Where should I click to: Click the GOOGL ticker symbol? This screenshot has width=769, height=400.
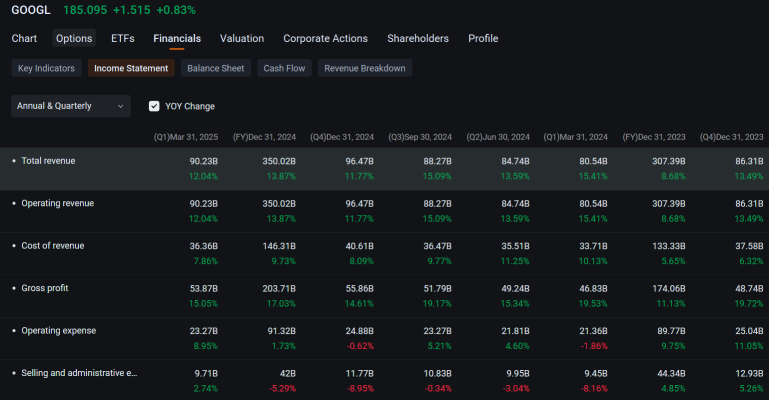[x=31, y=10]
